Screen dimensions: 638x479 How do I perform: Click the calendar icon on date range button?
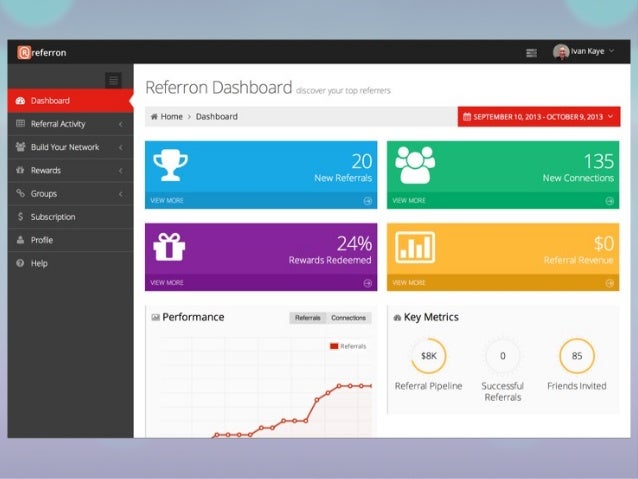click(467, 117)
